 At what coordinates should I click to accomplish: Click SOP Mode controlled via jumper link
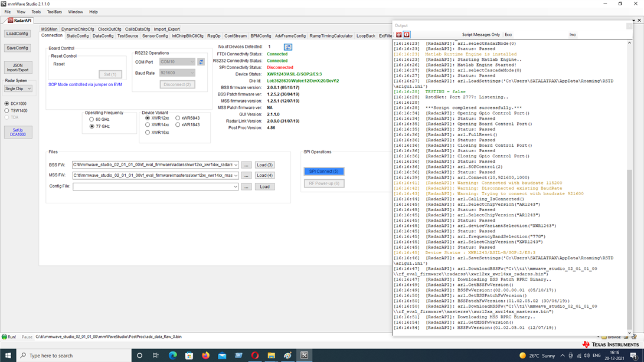click(85, 84)
